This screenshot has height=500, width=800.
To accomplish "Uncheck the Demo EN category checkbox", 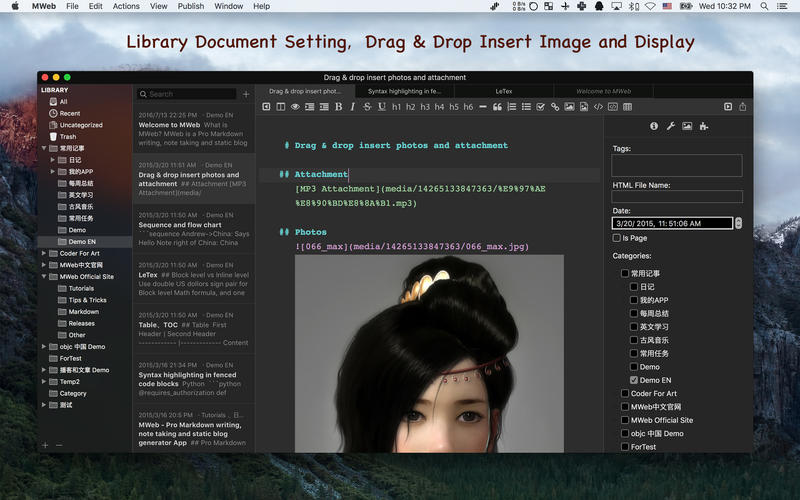I will click(x=635, y=381).
